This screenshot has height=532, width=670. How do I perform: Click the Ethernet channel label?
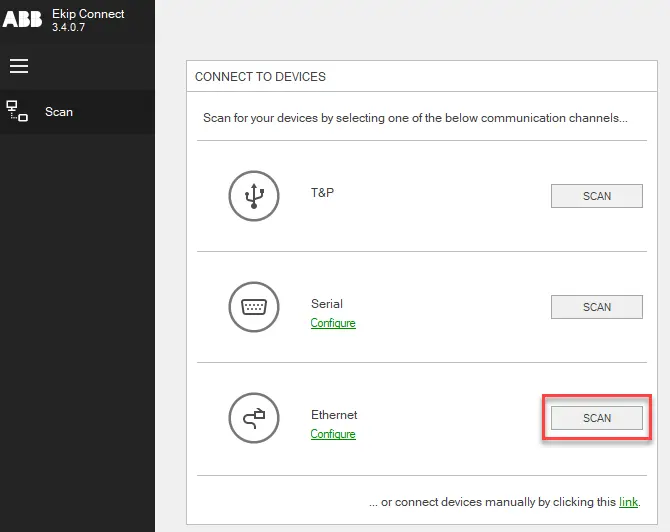(334, 415)
